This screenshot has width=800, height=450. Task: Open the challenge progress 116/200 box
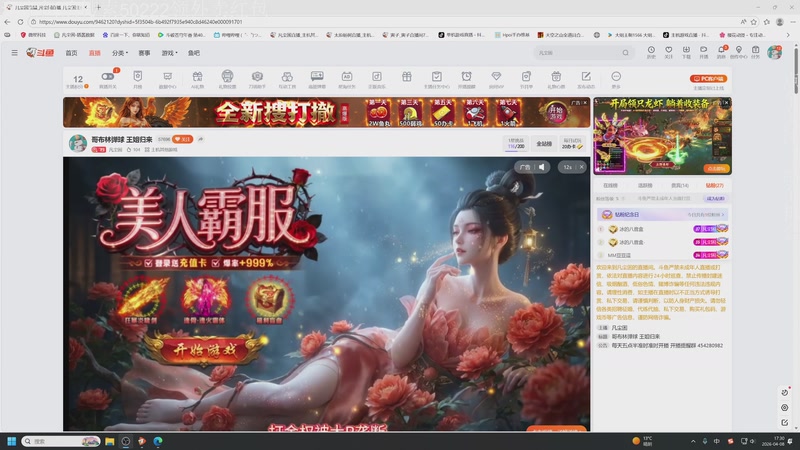pyautogui.click(x=516, y=144)
